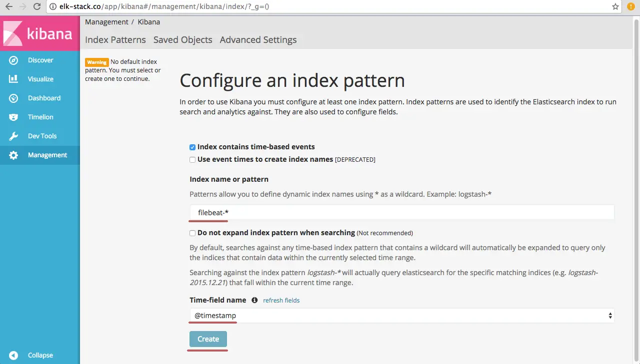The height and width of the screenshot is (364, 640).
Task: Click the Time-field name info icon
Action: click(254, 300)
